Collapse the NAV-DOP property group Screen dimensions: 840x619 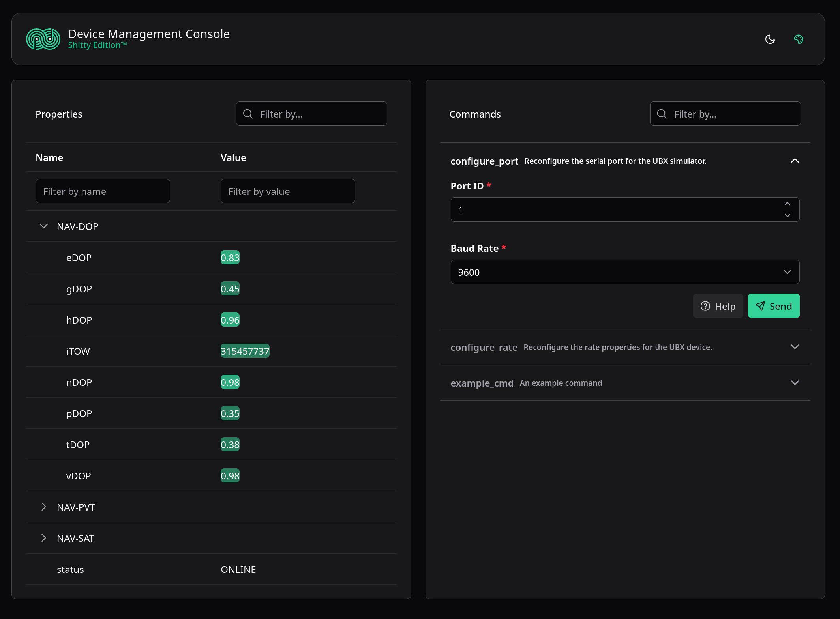[44, 226]
